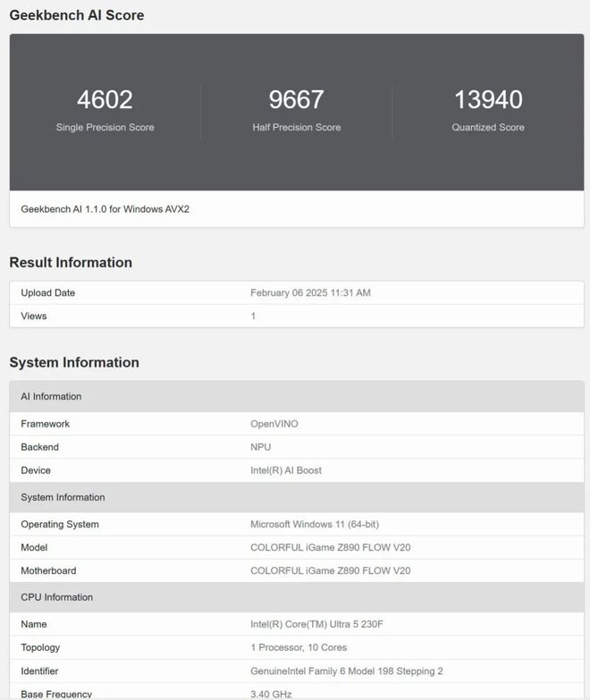Select the GenuineIntel Family 6 Model 198 value
The height and width of the screenshot is (700, 590).
click(347, 671)
